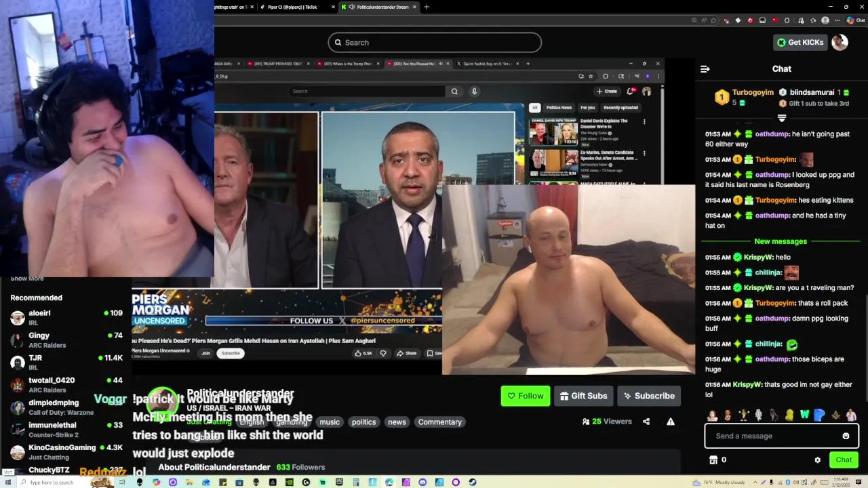The width and height of the screenshot is (868, 488).
Task: Open recommended channel dimpledmping
Action: 66,407
